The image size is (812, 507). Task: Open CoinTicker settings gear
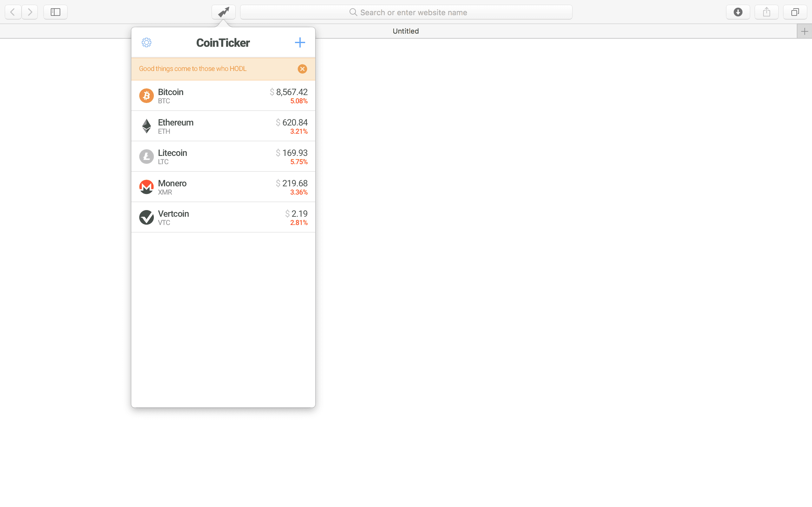[x=146, y=42]
